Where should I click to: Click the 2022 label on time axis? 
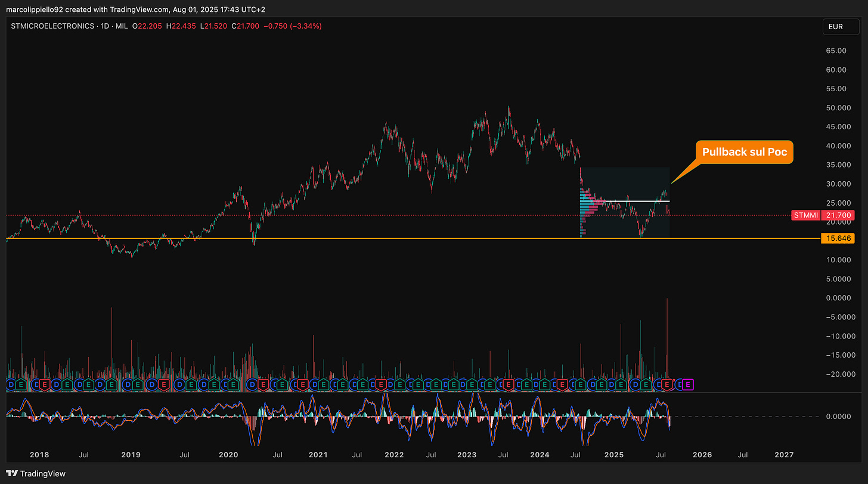tap(394, 454)
